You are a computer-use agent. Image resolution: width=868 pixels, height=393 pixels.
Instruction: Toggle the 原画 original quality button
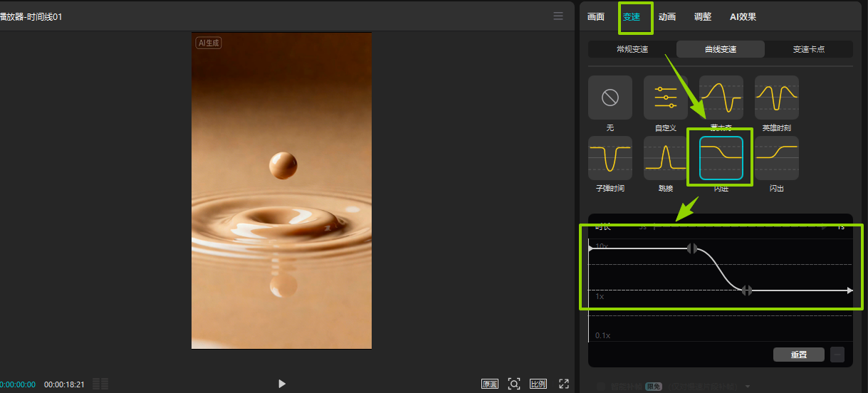490,384
